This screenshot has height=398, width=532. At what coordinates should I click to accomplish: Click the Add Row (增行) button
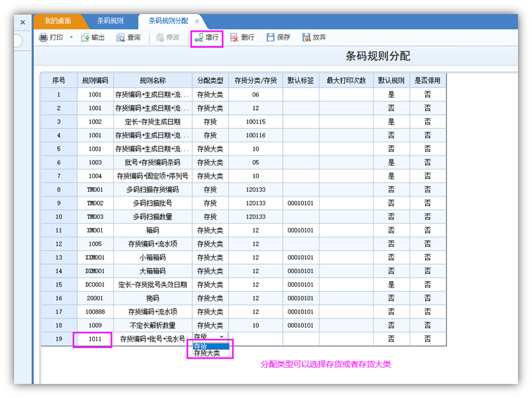(207, 38)
